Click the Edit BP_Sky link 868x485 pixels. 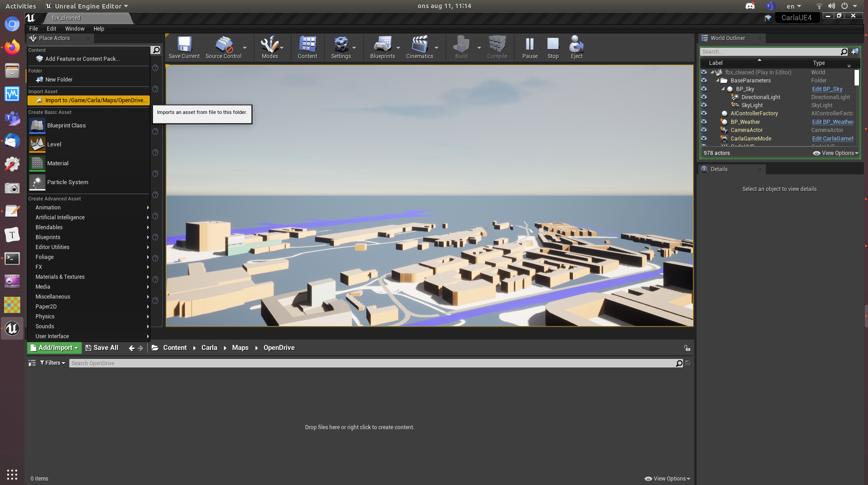827,89
